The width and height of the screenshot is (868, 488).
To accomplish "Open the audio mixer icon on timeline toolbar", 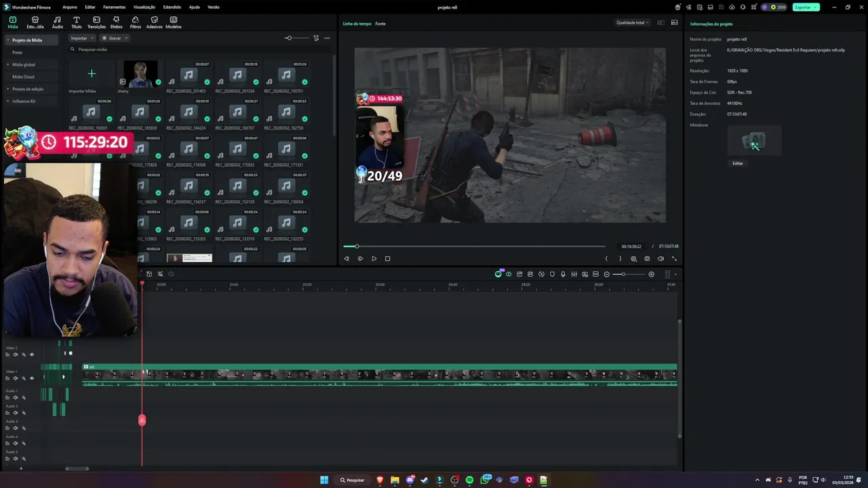I will point(574,274).
